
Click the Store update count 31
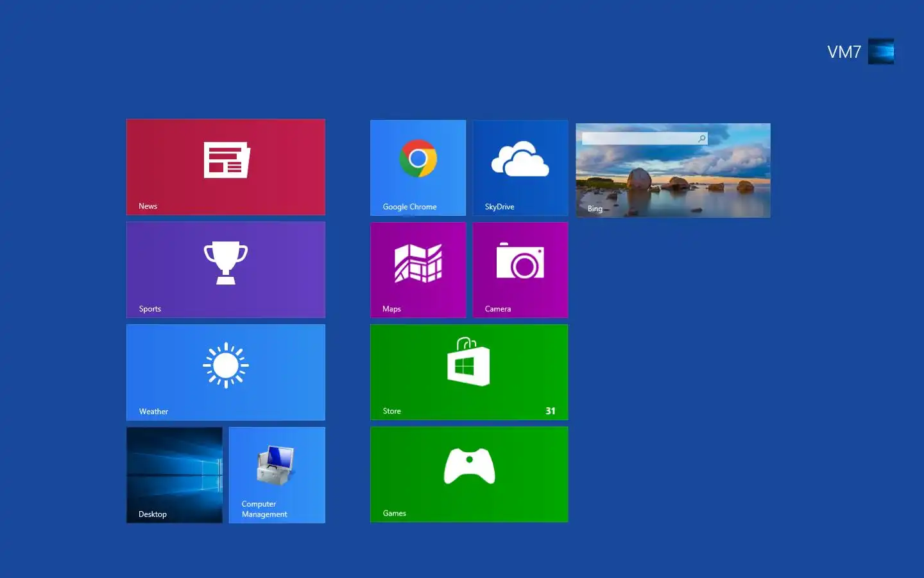coord(551,411)
